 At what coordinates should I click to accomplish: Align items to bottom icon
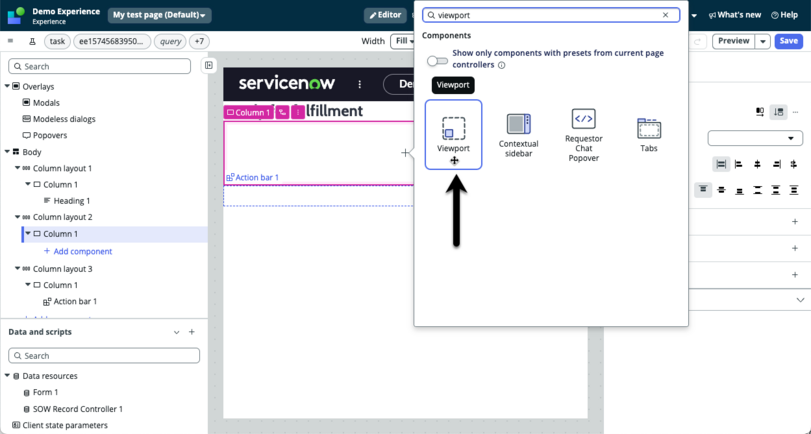coord(740,190)
